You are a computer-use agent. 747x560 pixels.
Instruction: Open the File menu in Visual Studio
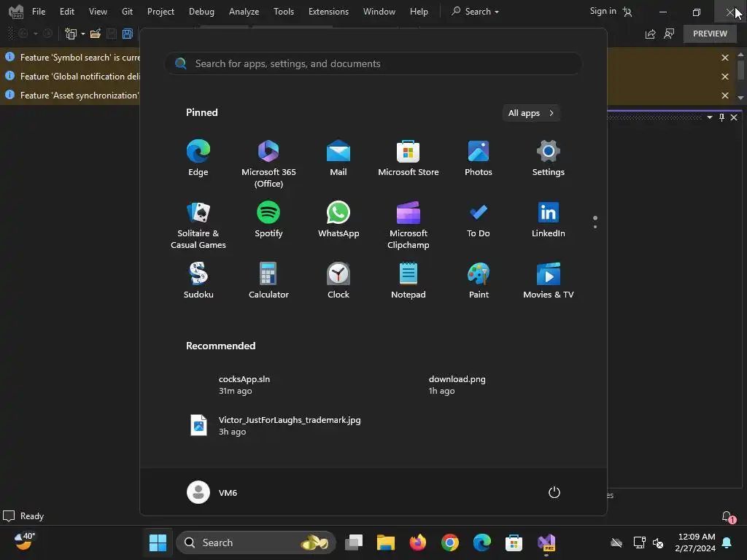(x=39, y=12)
